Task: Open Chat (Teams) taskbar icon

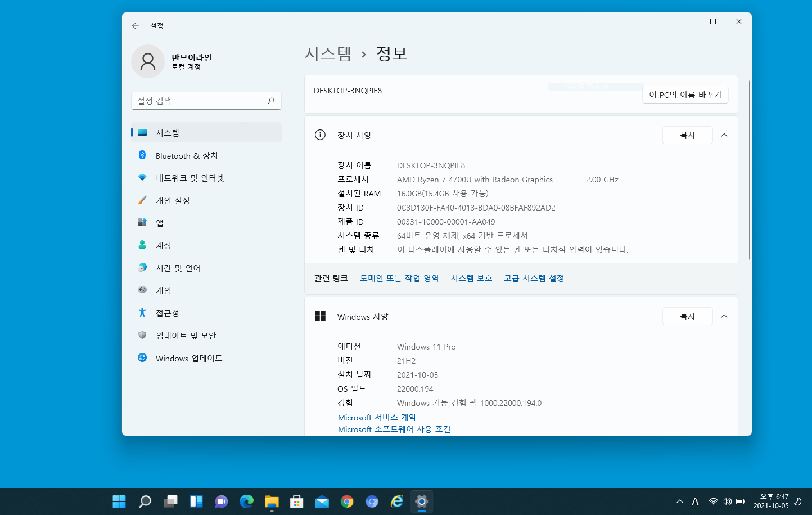Action: 221,501
